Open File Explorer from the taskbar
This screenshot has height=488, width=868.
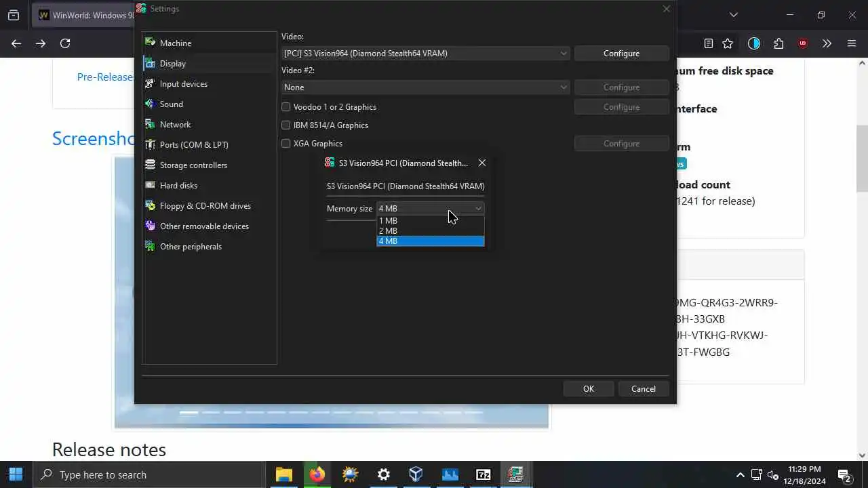tap(283, 474)
